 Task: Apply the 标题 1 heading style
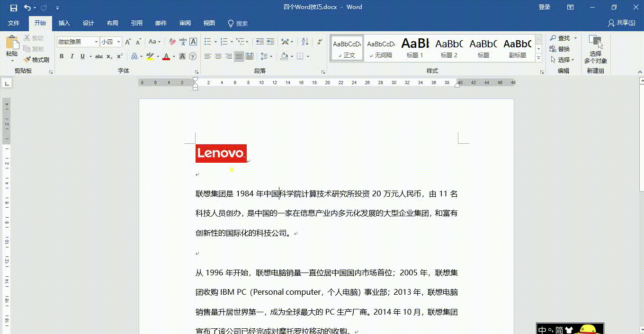point(415,48)
